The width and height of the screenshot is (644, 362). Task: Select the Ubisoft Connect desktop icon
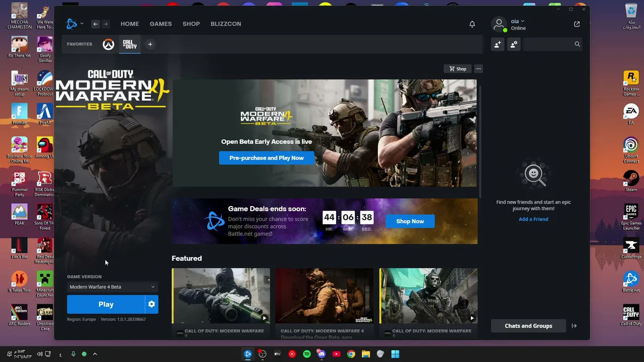tap(631, 150)
